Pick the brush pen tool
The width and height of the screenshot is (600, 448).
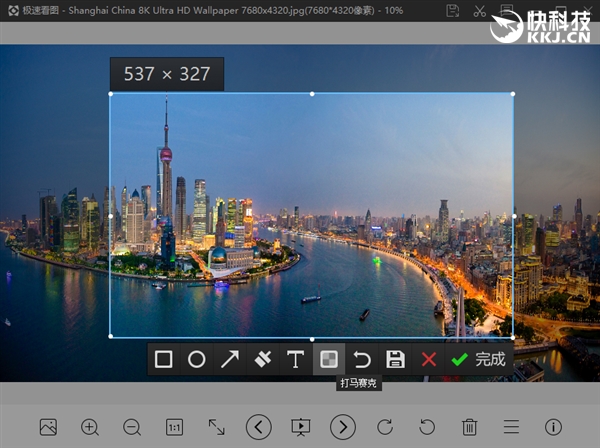(263, 360)
